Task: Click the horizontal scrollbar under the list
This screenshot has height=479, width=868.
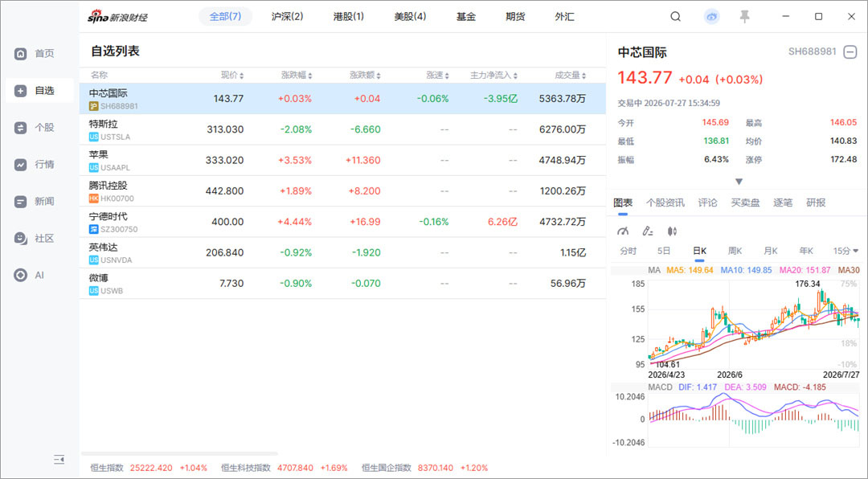Action: tap(179, 453)
